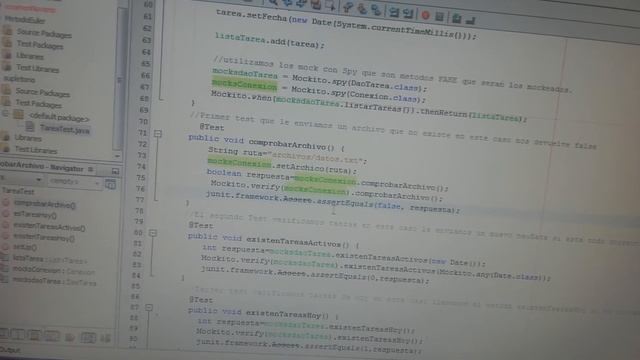Minimize the Navigator panel
Screen dimensions: 640x360
pyautogui.click(x=115, y=171)
